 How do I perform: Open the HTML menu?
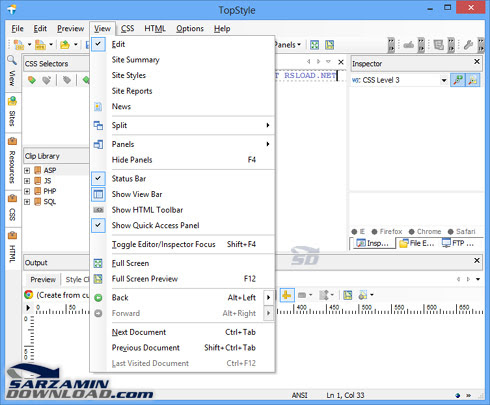point(155,29)
